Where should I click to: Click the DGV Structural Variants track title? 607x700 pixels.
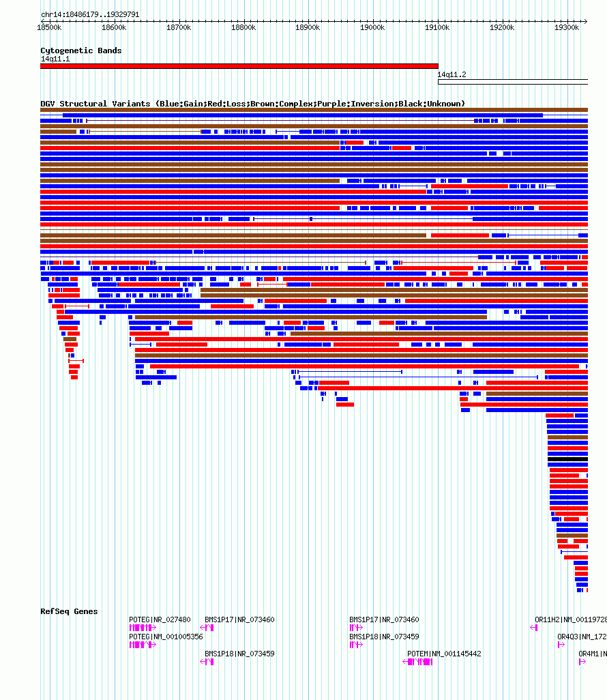click(252, 104)
